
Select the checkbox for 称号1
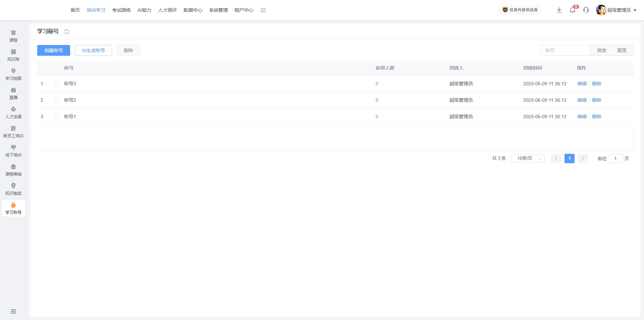pyautogui.click(x=56, y=117)
